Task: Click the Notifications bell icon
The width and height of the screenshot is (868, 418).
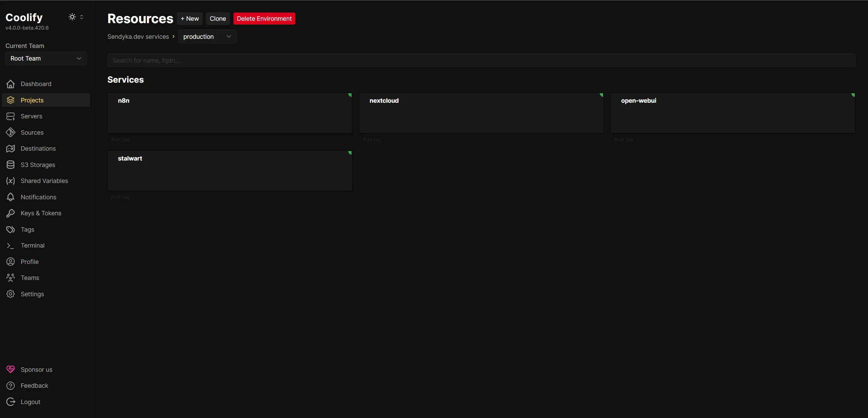Action: (11, 197)
